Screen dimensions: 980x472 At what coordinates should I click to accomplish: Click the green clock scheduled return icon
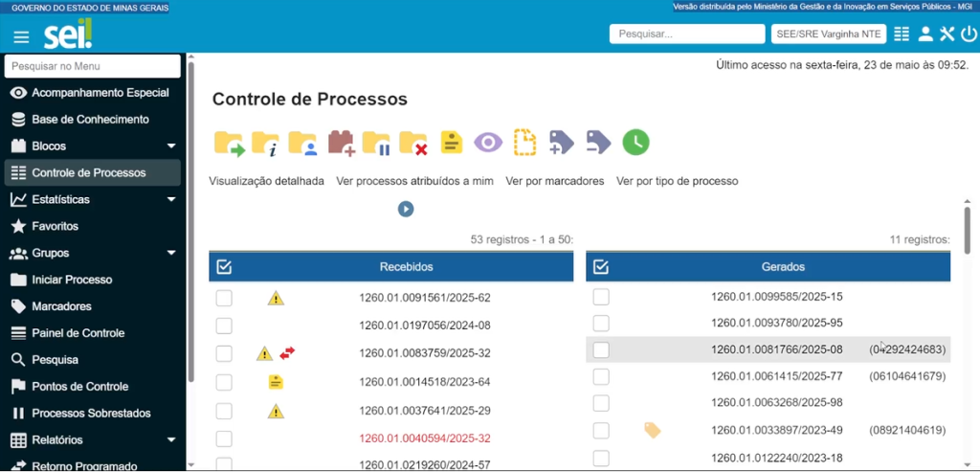click(x=635, y=144)
